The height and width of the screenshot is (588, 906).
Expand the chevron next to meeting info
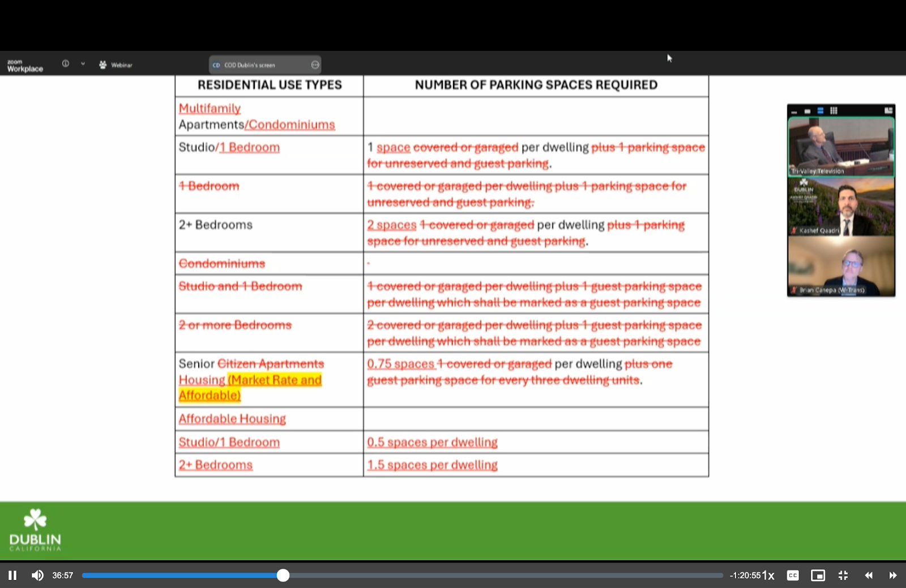(83, 64)
